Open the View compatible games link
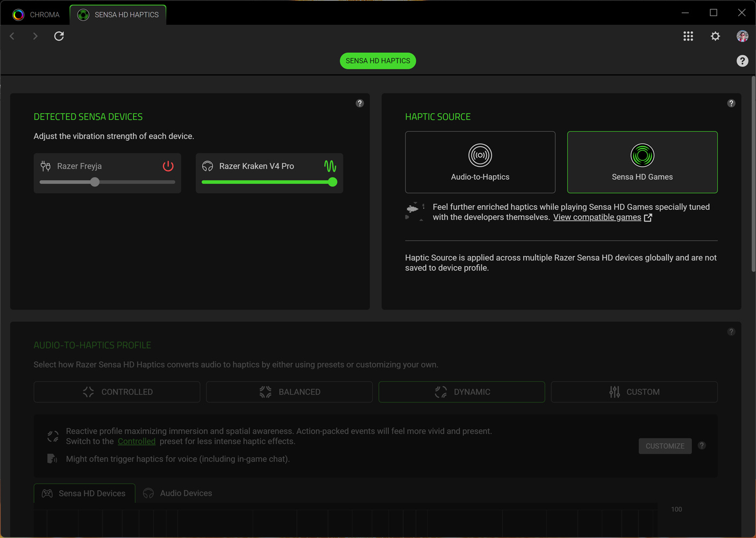Viewport: 756px width, 538px height. coord(597,217)
